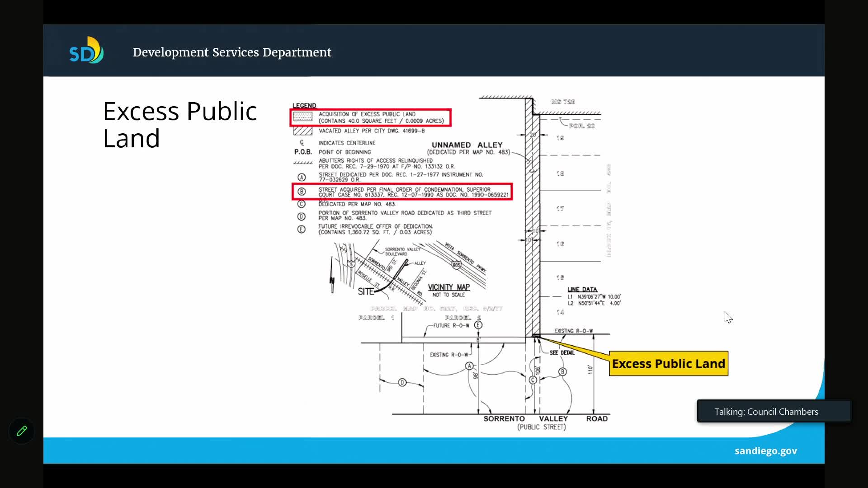Click circled A marker in the legend

(302, 177)
